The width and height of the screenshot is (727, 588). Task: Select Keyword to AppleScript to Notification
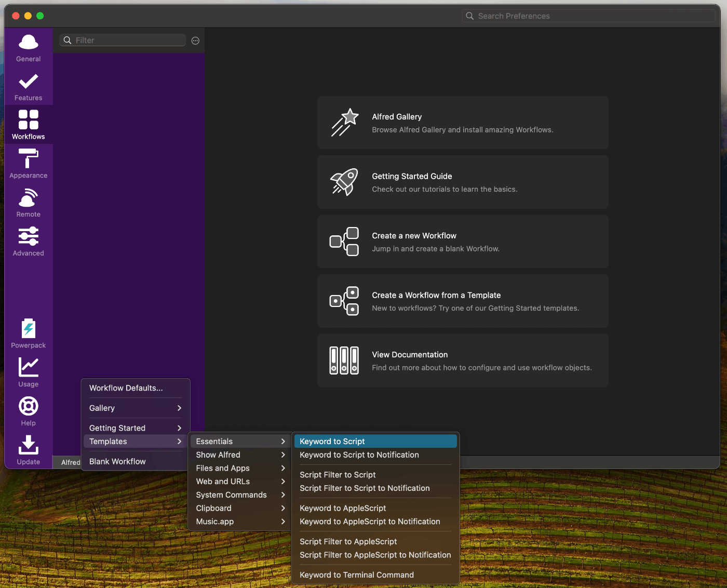pos(375,522)
